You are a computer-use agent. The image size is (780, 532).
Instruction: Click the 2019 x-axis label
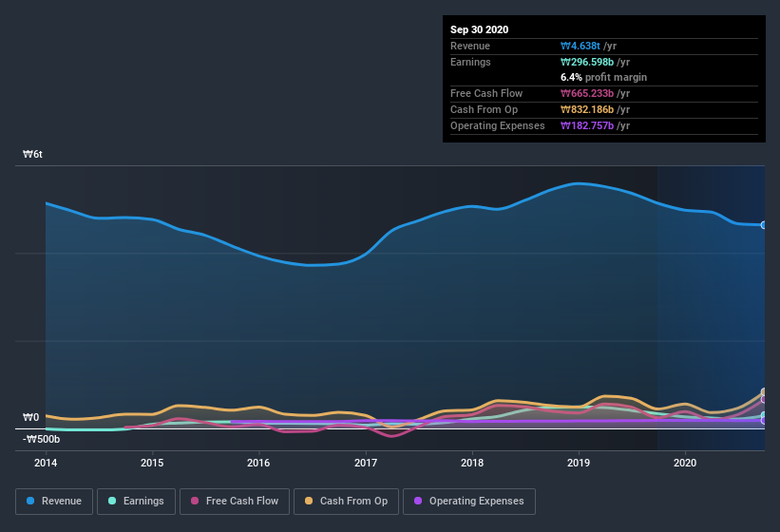579,463
